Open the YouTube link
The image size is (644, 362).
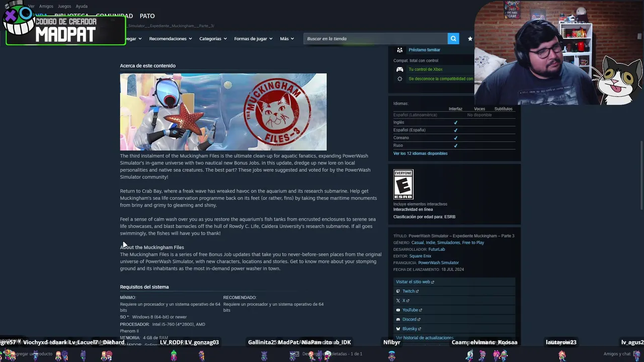[x=410, y=310]
